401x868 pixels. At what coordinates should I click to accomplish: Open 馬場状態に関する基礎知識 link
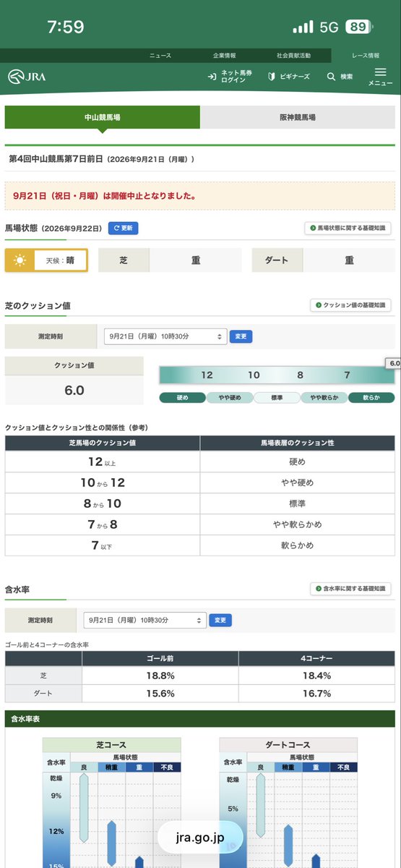click(348, 228)
